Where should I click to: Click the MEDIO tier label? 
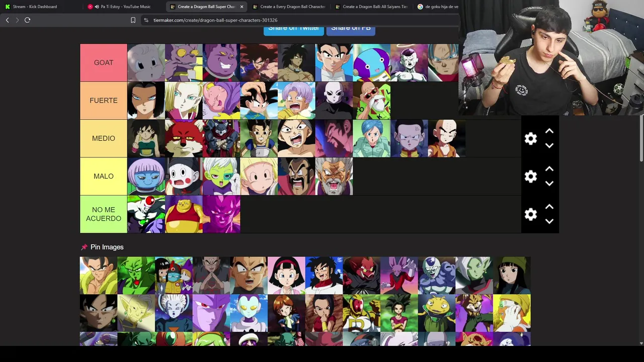(x=104, y=138)
